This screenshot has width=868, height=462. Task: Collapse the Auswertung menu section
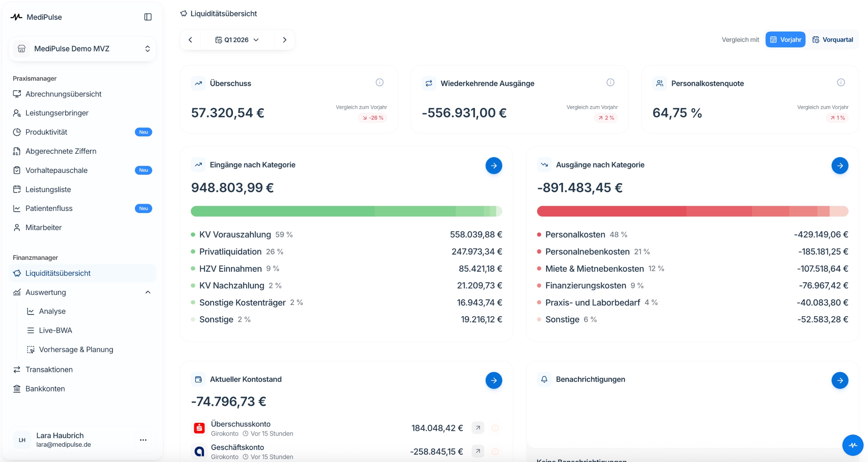pos(148,292)
